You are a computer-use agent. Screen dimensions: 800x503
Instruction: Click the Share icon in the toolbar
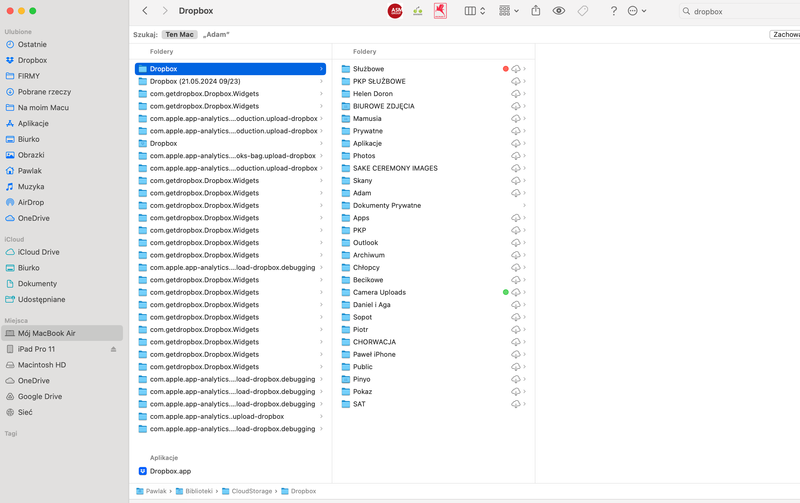tap(536, 11)
